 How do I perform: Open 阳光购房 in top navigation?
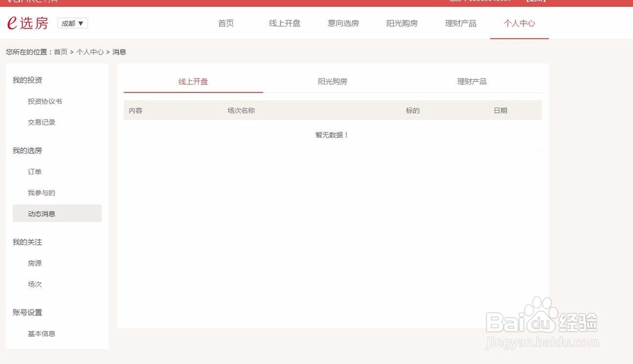pyautogui.click(x=402, y=23)
